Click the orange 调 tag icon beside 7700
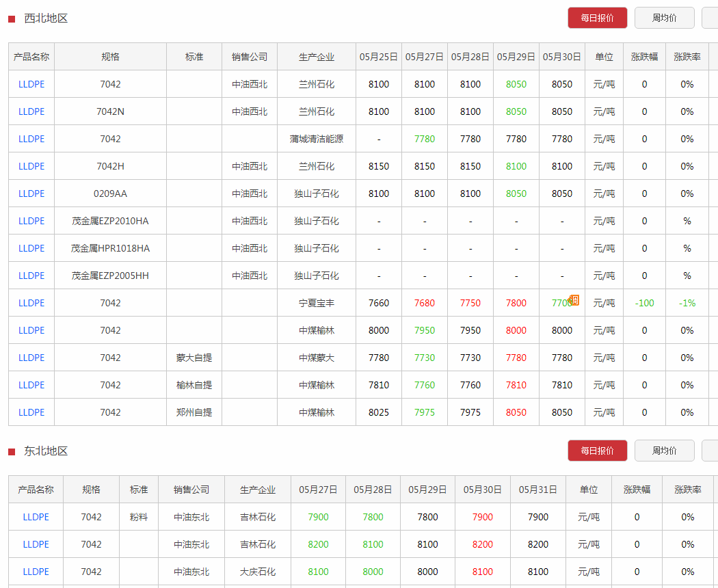 coord(573,300)
